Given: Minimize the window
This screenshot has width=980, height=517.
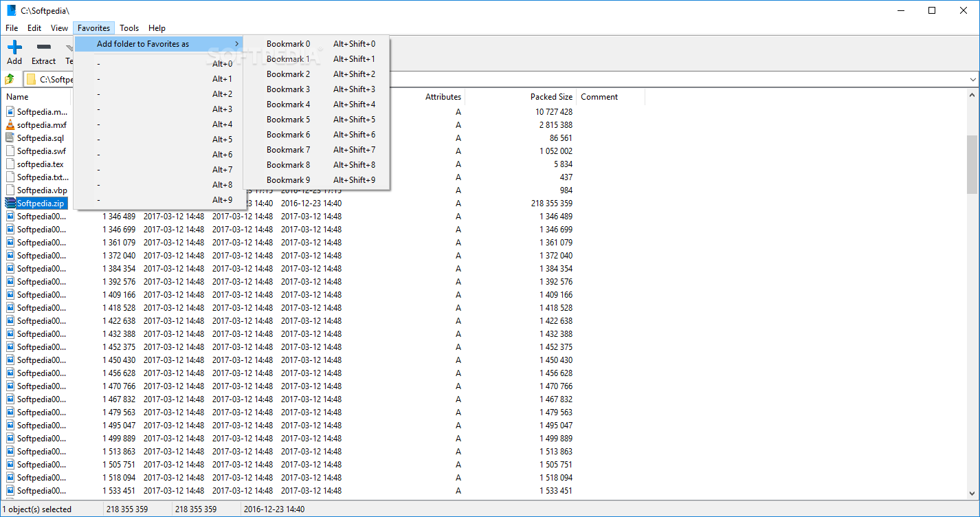Looking at the screenshot, I should tap(900, 10).
